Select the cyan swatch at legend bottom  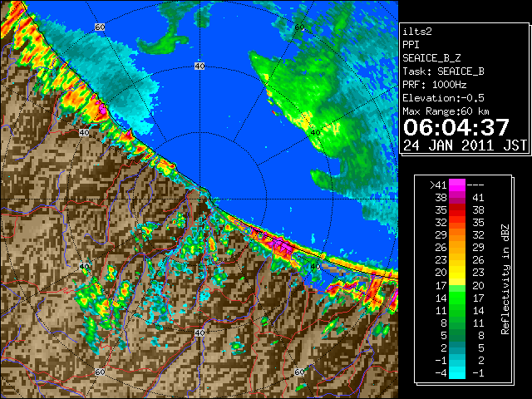pyautogui.click(x=456, y=372)
